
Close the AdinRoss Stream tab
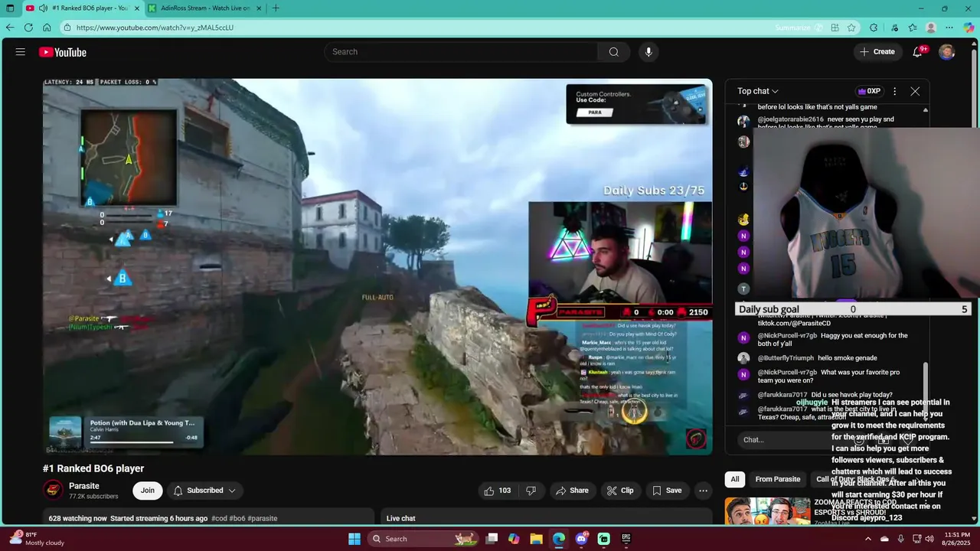point(257,8)
